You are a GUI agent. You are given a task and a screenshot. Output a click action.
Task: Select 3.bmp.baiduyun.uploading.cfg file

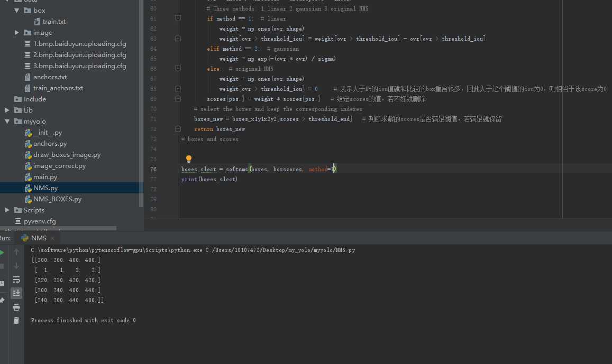[x=75, y=66]
